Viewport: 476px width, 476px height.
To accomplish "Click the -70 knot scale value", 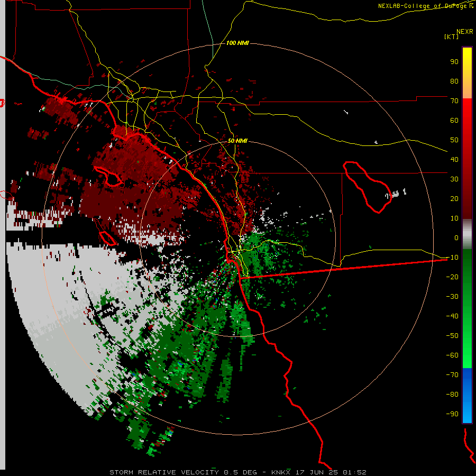I will click(452, 374).
